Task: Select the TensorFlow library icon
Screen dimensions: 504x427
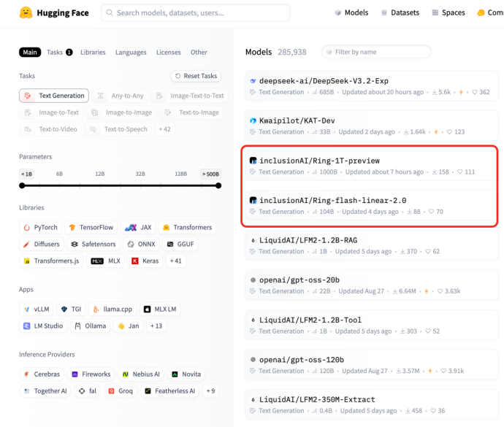Action: [x=72, y=227]
